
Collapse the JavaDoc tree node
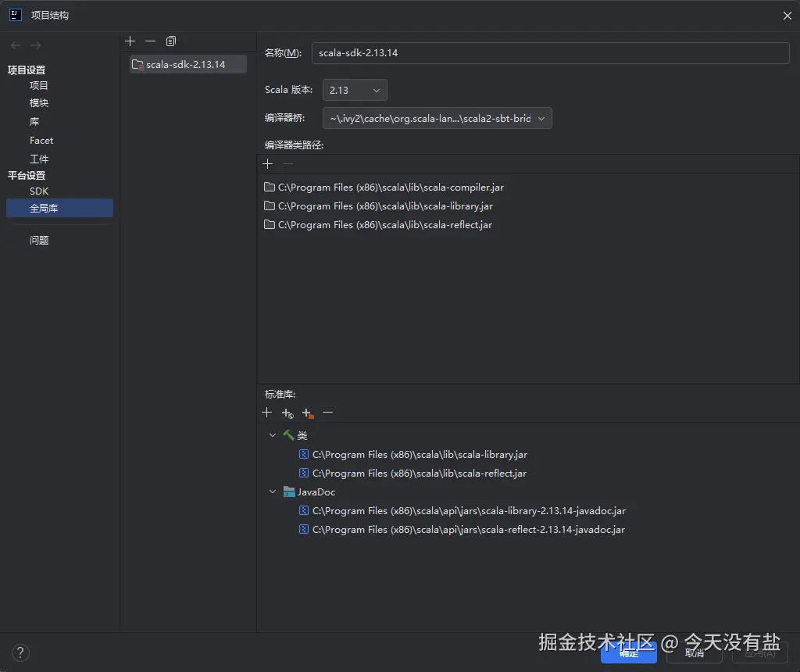tap(272, 492)
